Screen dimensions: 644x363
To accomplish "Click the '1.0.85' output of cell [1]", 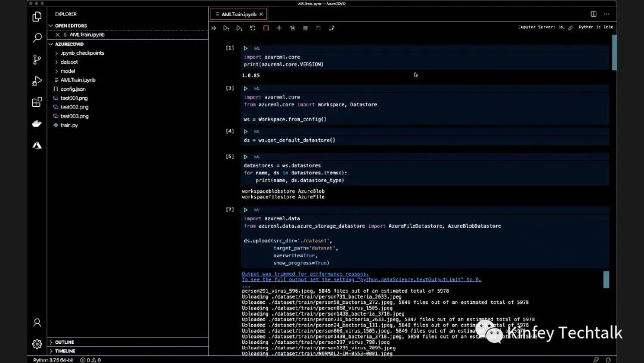I will (250, 76).
